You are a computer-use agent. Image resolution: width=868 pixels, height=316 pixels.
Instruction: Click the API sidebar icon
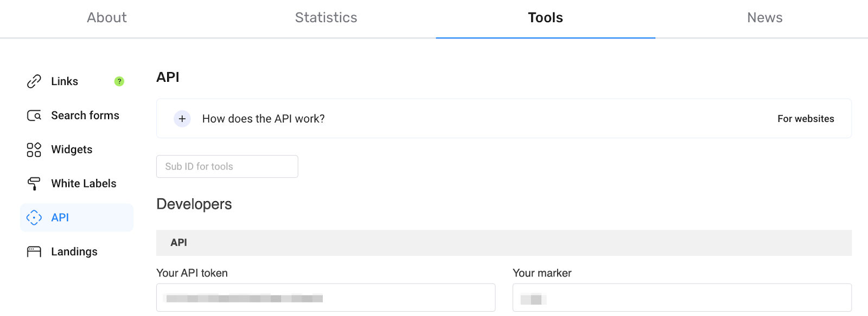coord(34,217)
